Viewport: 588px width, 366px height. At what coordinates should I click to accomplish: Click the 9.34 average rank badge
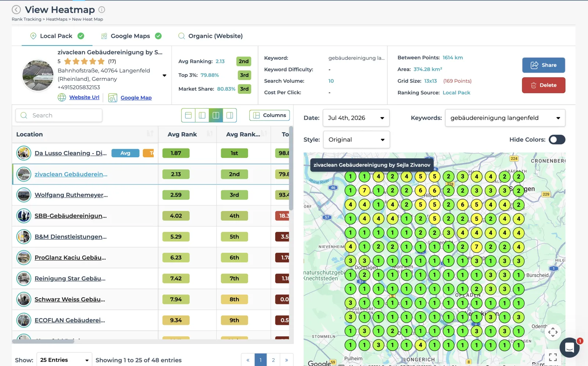tap(176, 320)
